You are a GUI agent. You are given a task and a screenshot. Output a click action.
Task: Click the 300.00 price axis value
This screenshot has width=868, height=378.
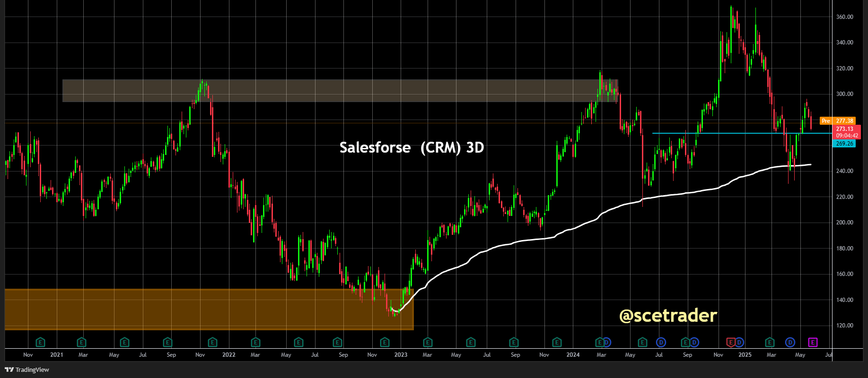pos(844,94)
